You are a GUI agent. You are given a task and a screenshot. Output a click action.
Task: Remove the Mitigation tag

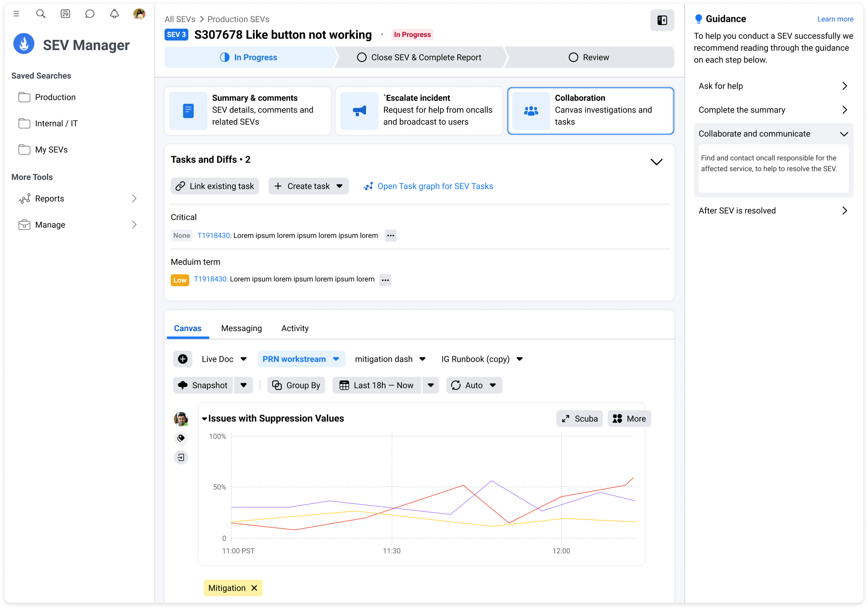[254, 588]
